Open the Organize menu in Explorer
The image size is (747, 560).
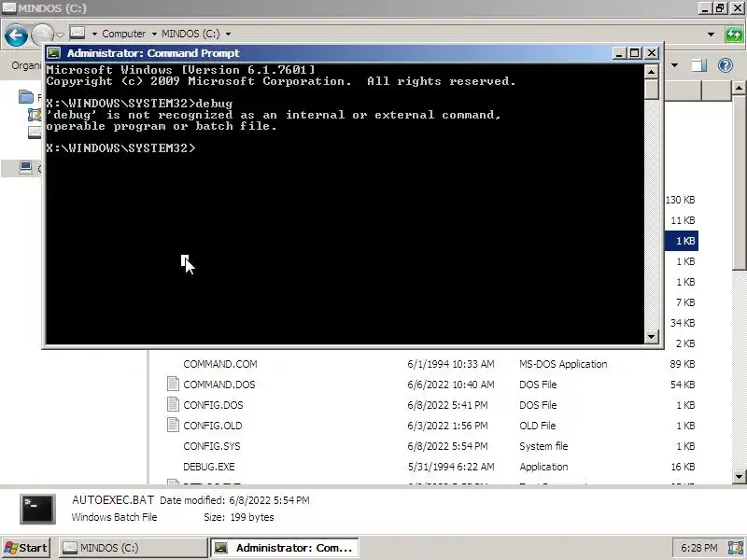[x=25, y=65]
